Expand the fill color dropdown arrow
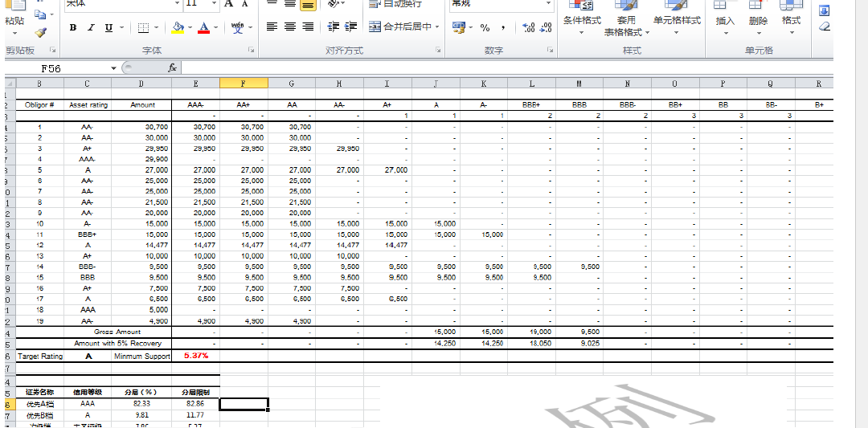 coord(190,27)
